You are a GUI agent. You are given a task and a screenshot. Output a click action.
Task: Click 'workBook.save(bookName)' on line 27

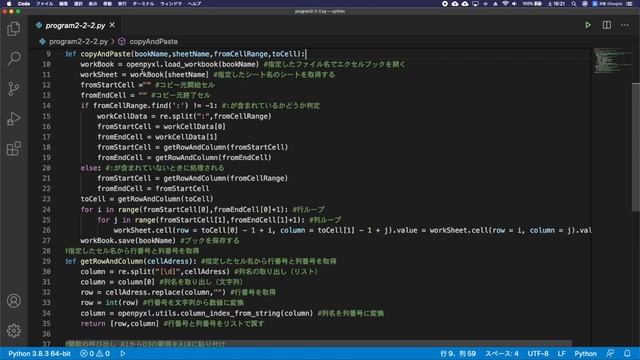click(x=128, y=240)
